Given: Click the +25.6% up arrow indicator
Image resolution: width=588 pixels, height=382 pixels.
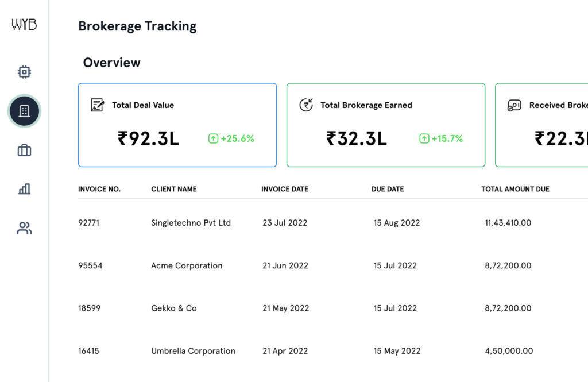Looking at the screenshot, I should click(x=213, y=138).
